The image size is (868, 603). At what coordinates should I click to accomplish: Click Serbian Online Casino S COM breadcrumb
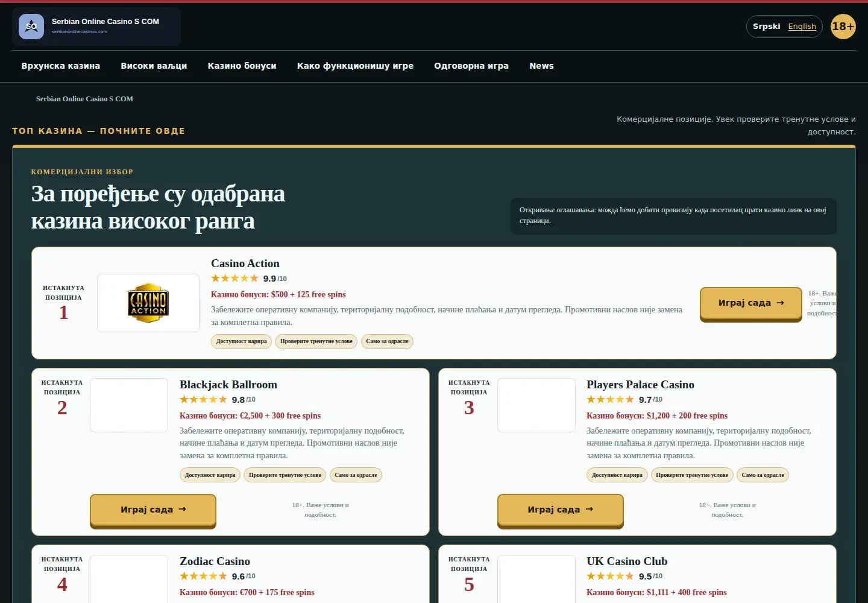click(84, 99)
